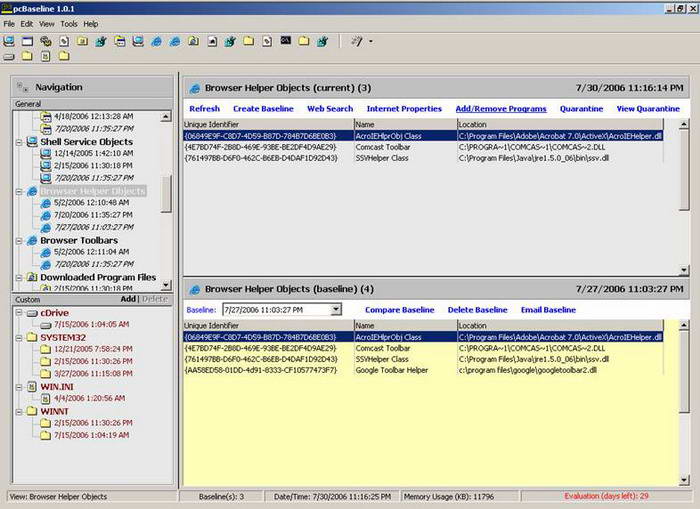Click the chain links toolbar icon
The width and height of the screenshot is (700, 509).
point(46,42)
